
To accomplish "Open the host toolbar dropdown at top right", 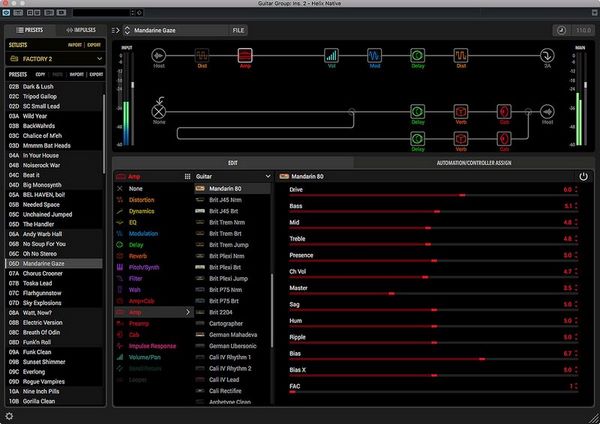I will pyautogui.click(x=594, y=13).
